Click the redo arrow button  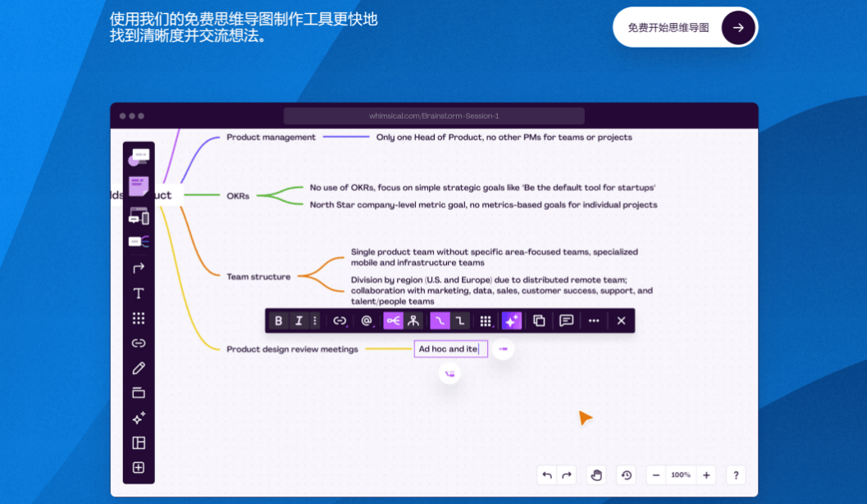(x=567, y=475)
